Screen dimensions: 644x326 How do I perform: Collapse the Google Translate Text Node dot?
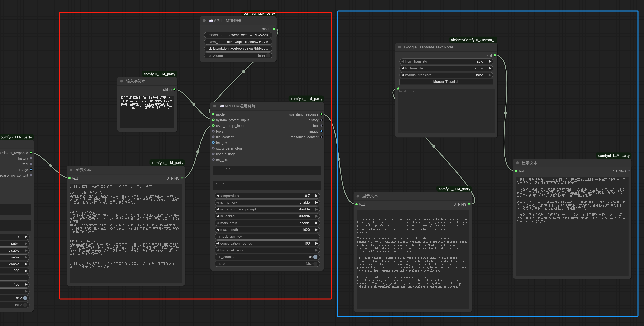coord(399,47)
